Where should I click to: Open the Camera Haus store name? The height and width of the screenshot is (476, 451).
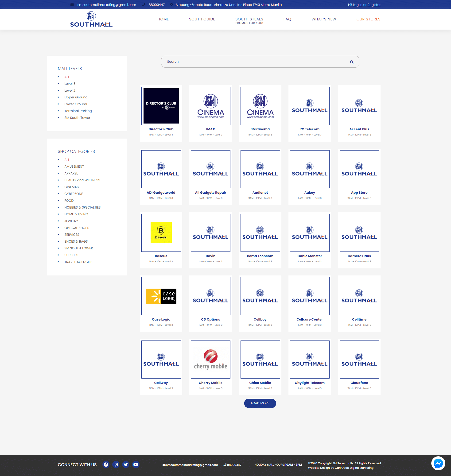coord(359,256)
